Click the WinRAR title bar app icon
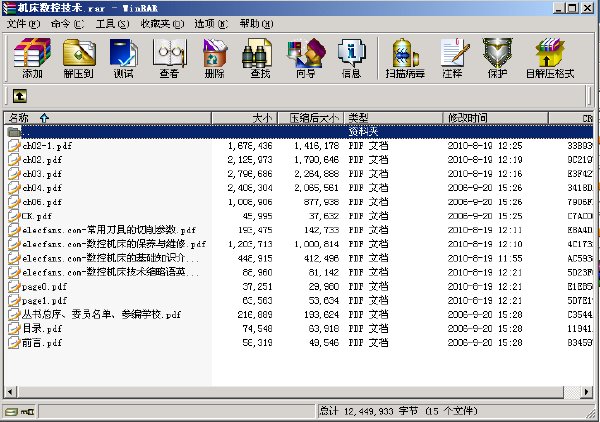 [9, 8]
